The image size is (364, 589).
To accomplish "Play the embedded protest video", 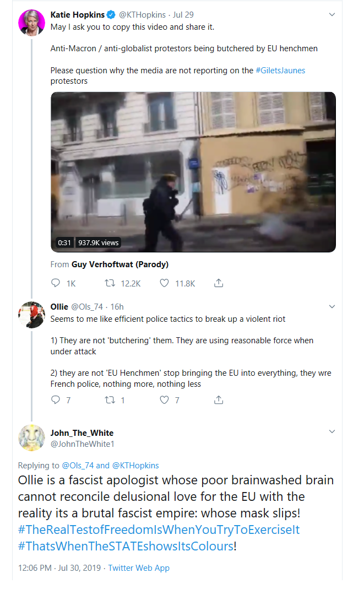I will [193, 172].
